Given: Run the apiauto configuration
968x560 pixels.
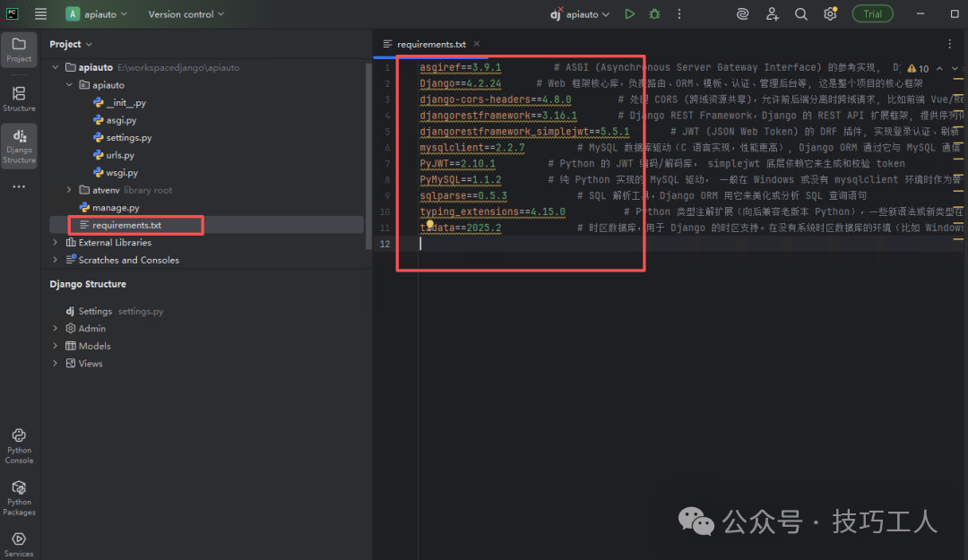Looking at the screenshot, I should point(629,13).
